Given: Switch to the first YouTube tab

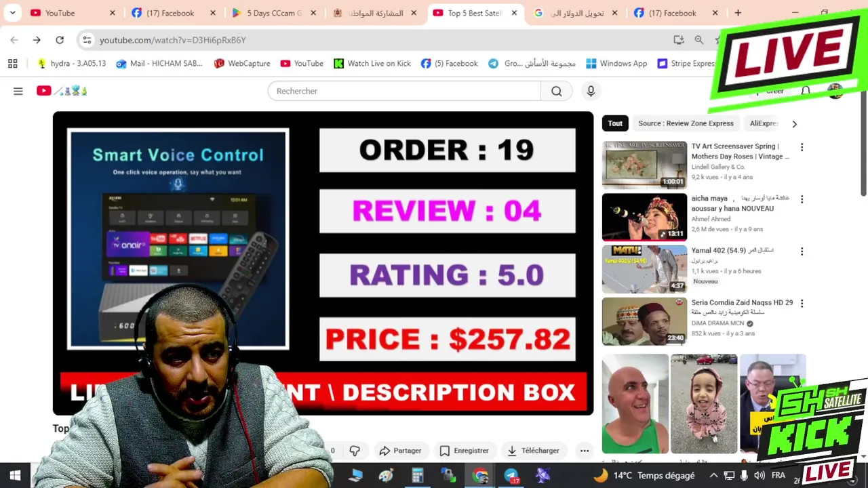Looking at the screenshot, I should 66,13.
